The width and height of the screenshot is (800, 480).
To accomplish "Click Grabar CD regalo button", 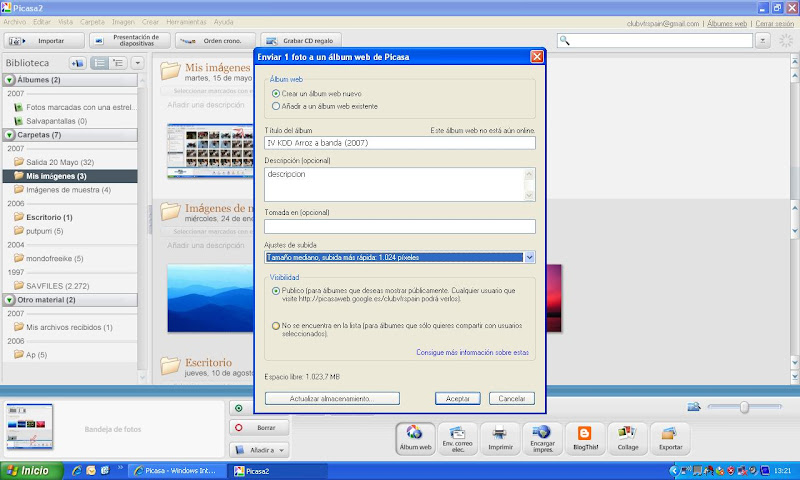I will click(301, 41).
